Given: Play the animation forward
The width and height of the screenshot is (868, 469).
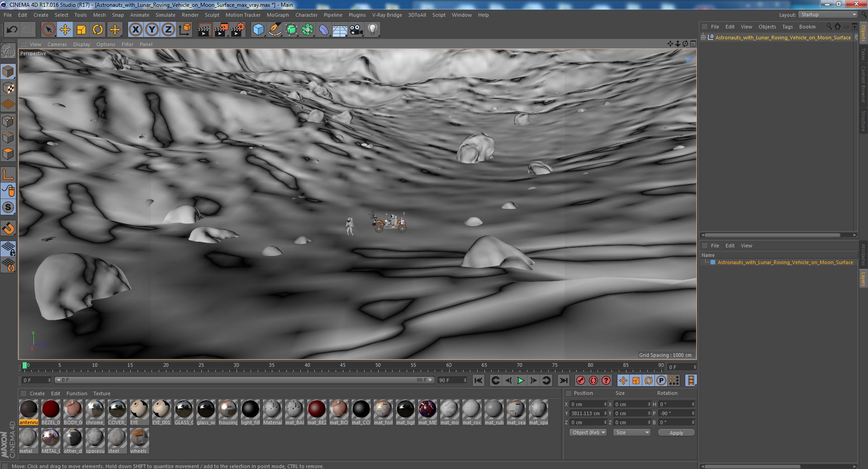Looking at the screenshot, I should pos(521,380).
